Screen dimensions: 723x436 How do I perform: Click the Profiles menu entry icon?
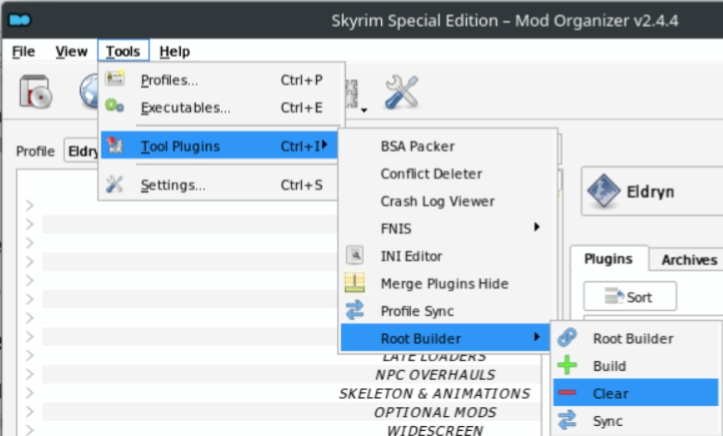(115, 79)
